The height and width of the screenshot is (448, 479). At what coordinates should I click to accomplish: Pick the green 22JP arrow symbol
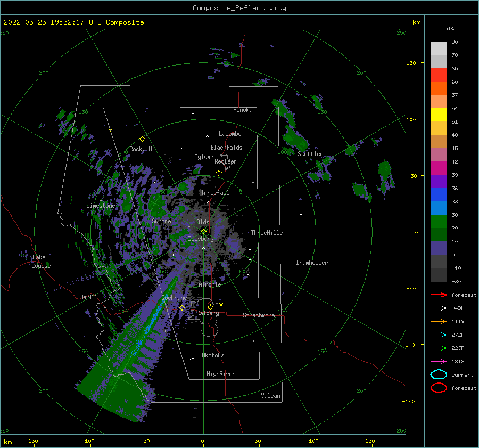439,348
